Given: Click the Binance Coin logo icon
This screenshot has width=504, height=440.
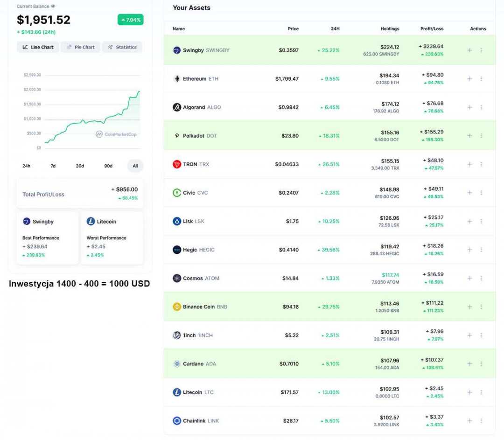Looking at the screenshot, I should 177,307.
